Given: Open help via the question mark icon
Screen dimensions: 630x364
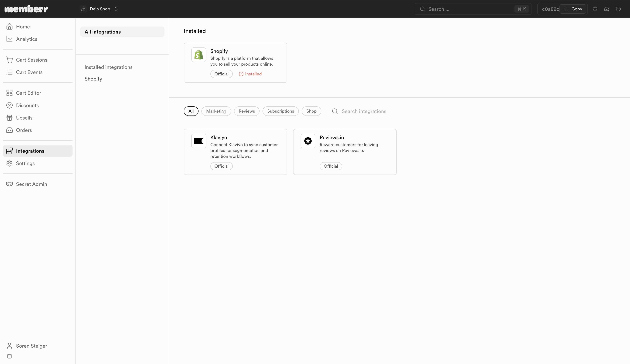Looking at the screenshot, I should pyautogui.click(x=618, y=9).
